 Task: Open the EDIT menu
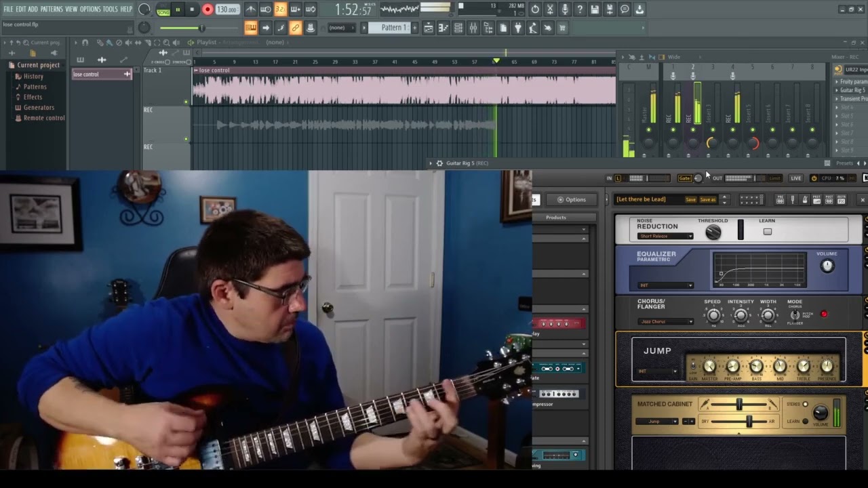click(21, 9)
